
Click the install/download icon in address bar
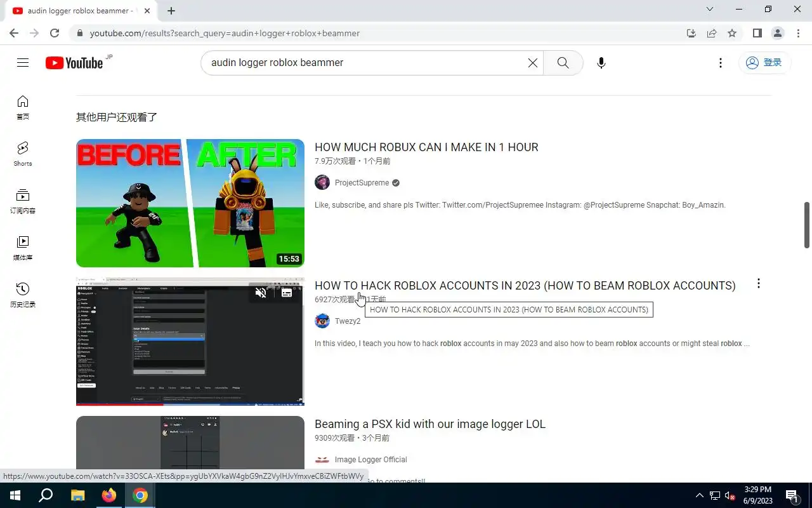691,33
